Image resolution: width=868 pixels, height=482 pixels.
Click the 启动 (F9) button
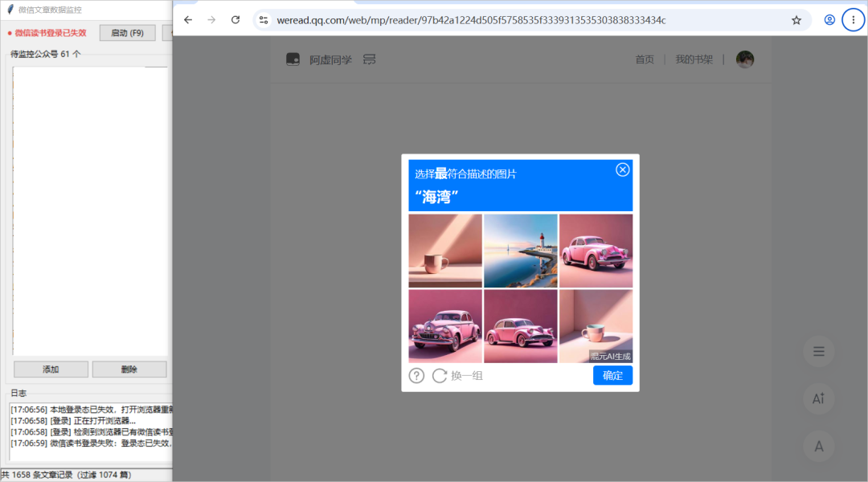tap(127, 33)
